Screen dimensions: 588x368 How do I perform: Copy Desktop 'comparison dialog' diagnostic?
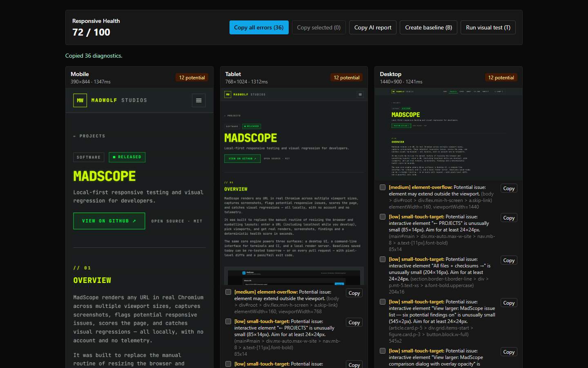509,352
